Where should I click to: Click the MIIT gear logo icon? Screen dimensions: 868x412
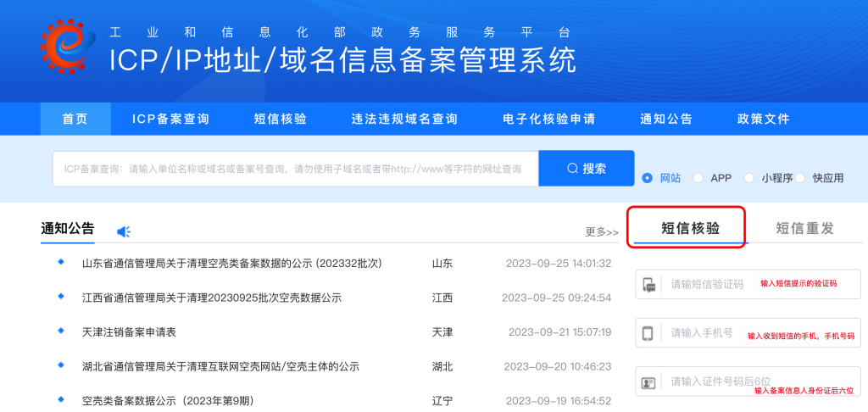tap(67, 46)
